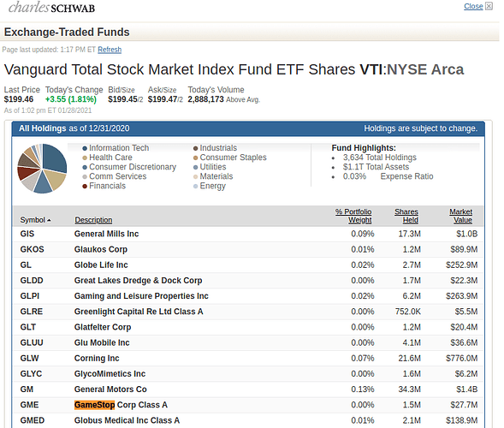This screenshot has height=428, width=504.
Task: Click the 3,634 Total Holdings highlight
Action: click(380, 158)
